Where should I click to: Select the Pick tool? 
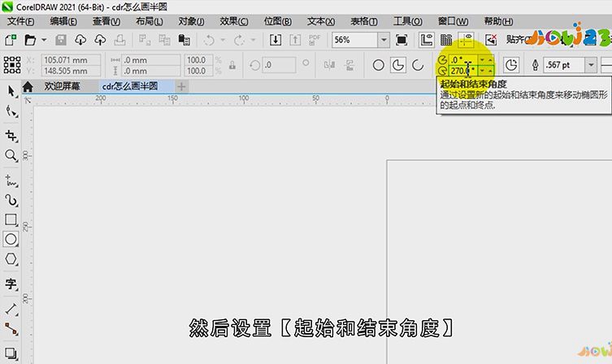click(11, 91)
